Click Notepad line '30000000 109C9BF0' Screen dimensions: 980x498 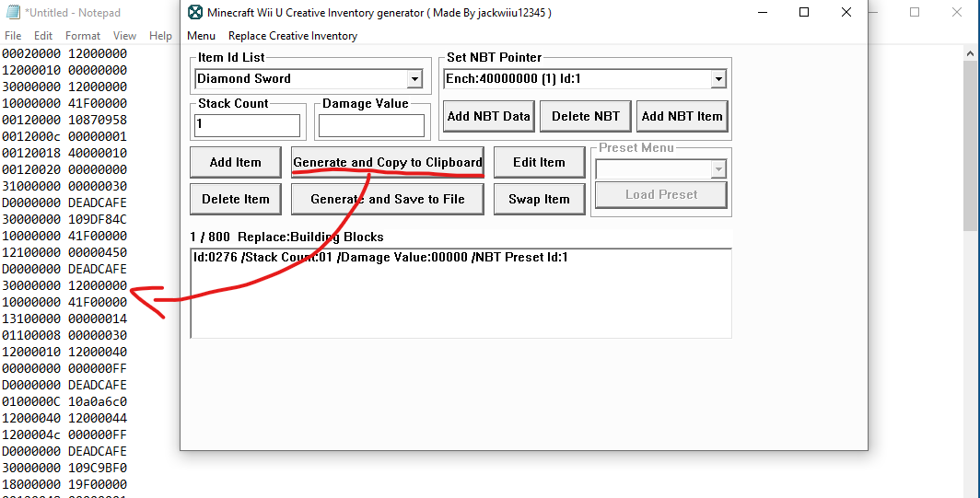coord(64,468)
